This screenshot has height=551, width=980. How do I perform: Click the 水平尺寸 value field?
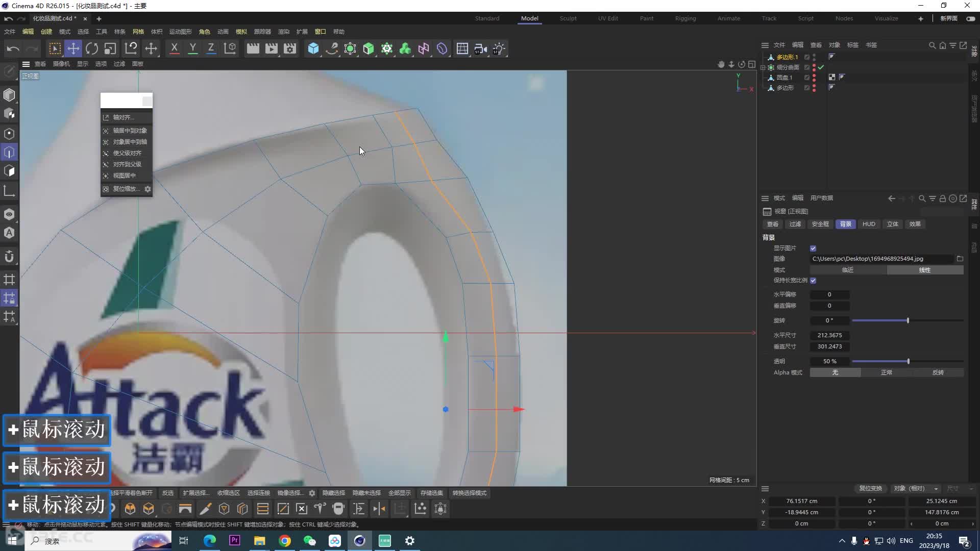point(829,336)
